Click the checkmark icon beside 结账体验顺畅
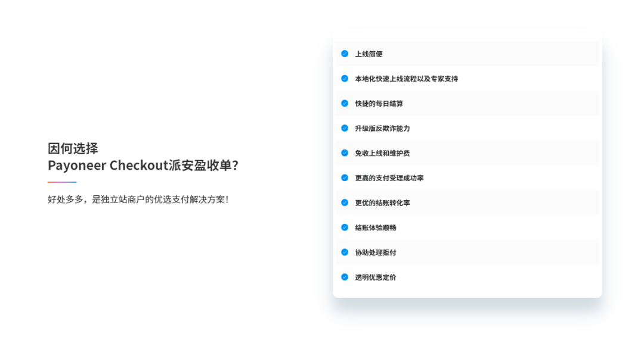This screenshot has height=349, width=644. coord(345,227)
